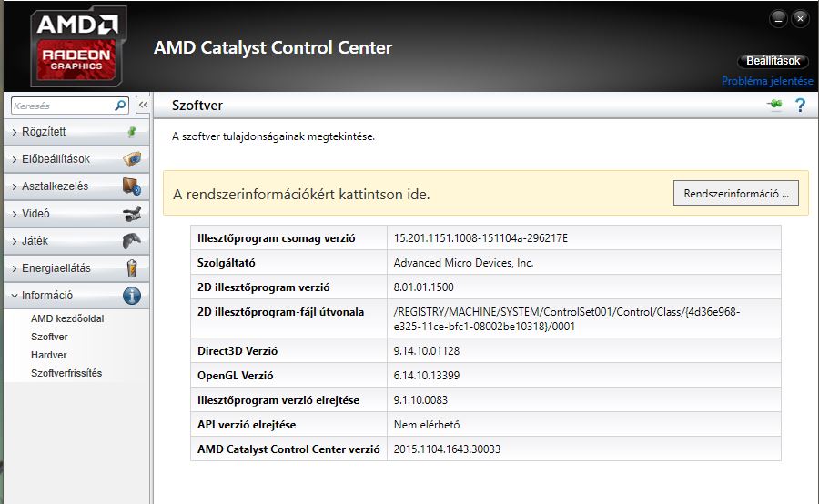Click the Probléma jelentése link
This screenshot has width=819, height=504.
767,81
